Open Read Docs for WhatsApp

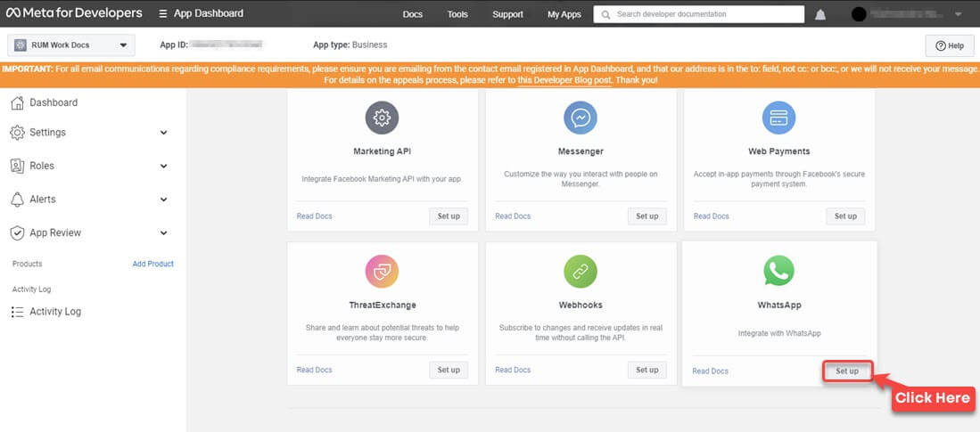710,371
